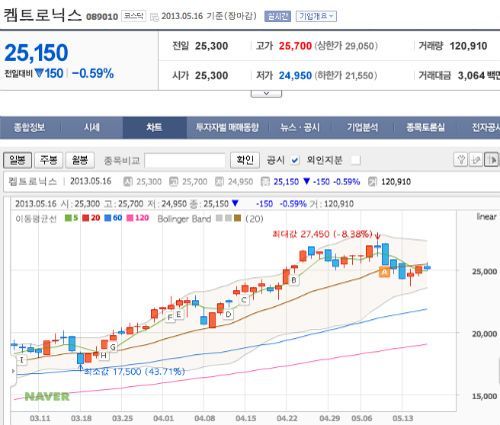This screenshot has width=500, height=425.
Task: Click the 120-day moving average pink swatch
Action: point(130,218)
